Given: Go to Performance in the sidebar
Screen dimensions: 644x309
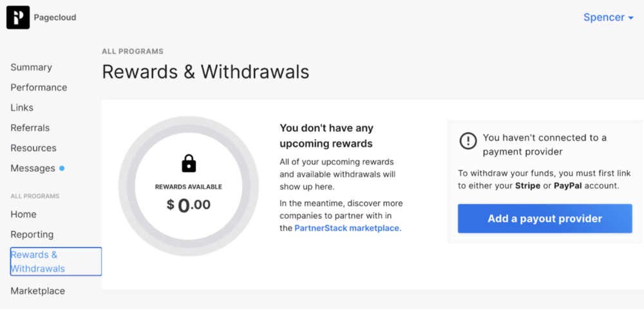Looking at the screenshot, I should pos(39,88).
